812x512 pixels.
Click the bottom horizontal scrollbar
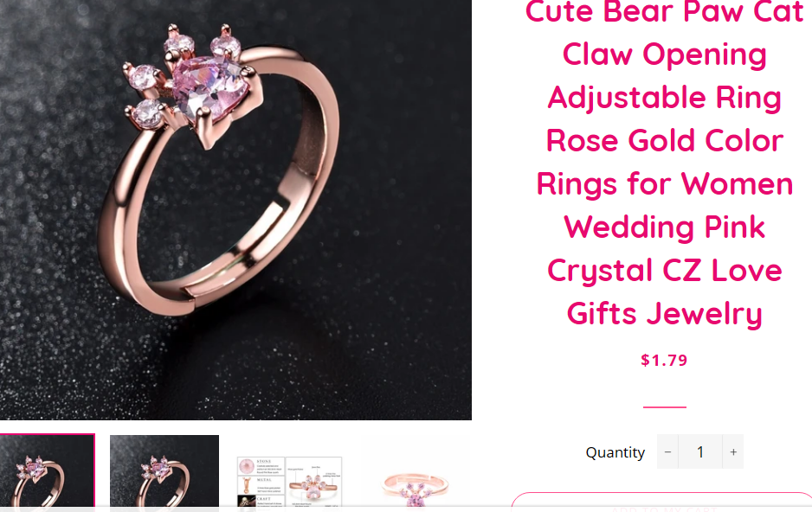pos(406,509)
